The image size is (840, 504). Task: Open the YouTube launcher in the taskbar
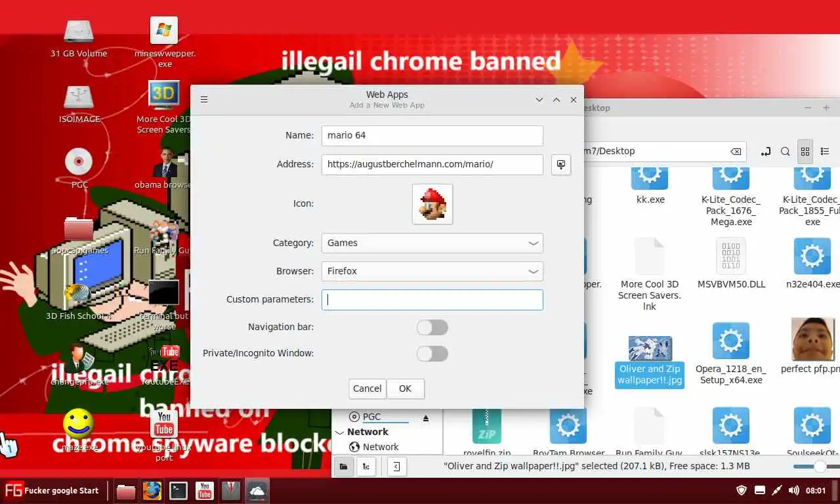click(205, 491)
